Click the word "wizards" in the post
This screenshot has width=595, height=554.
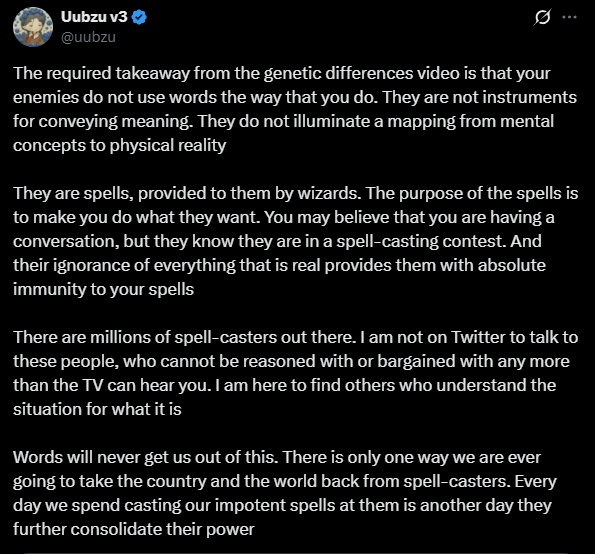pos(327,194)
